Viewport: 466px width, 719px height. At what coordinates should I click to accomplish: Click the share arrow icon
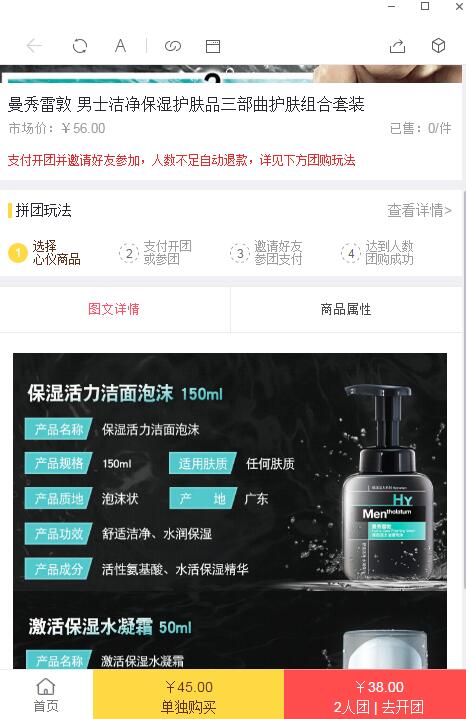point(397,46)
